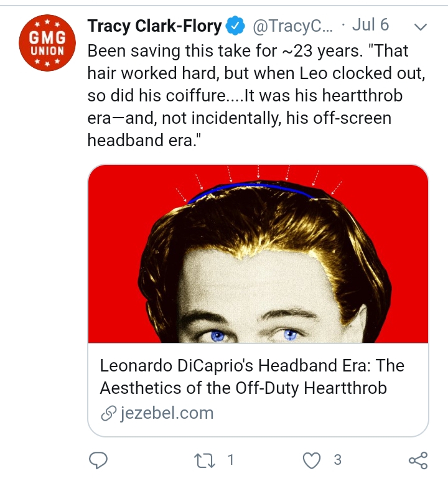Open Tracy Clark-Flory's profile name link

[154, 26]
